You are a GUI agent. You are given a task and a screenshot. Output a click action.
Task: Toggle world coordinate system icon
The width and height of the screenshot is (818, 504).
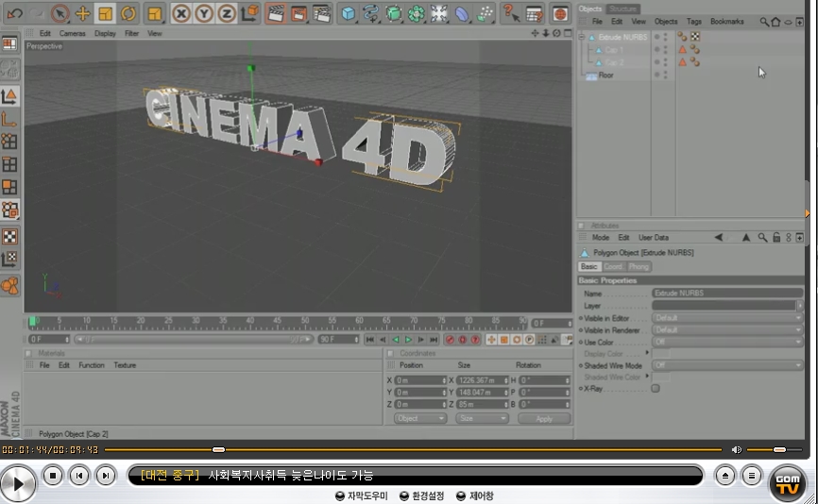click(250, 13)
